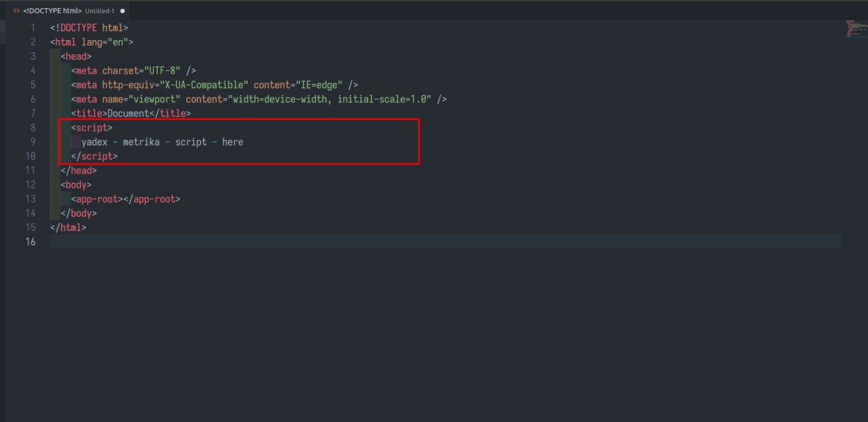Click the <title>Document</title> line
This screenshot has width=868, height=422.
pos(131,113)
